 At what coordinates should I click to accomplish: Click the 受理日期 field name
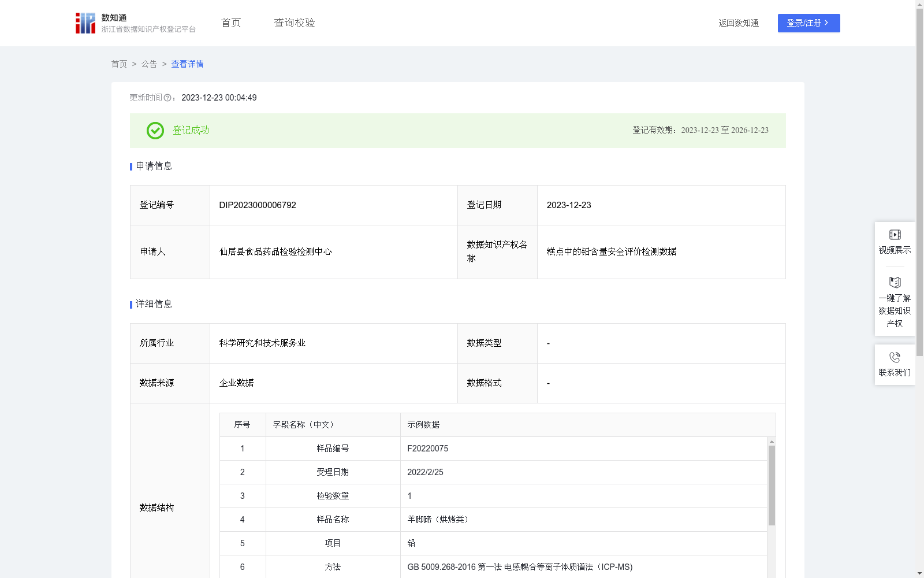point(333,472)
